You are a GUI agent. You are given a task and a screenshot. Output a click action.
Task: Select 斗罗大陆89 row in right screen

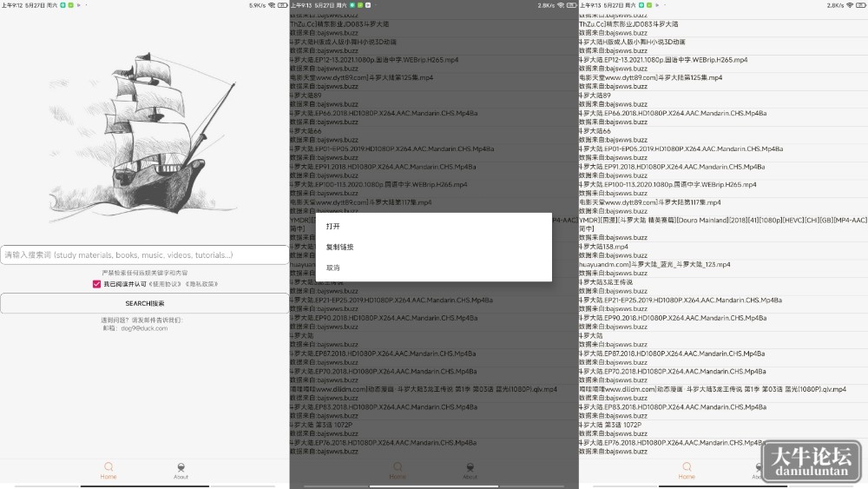pos(723,100)
